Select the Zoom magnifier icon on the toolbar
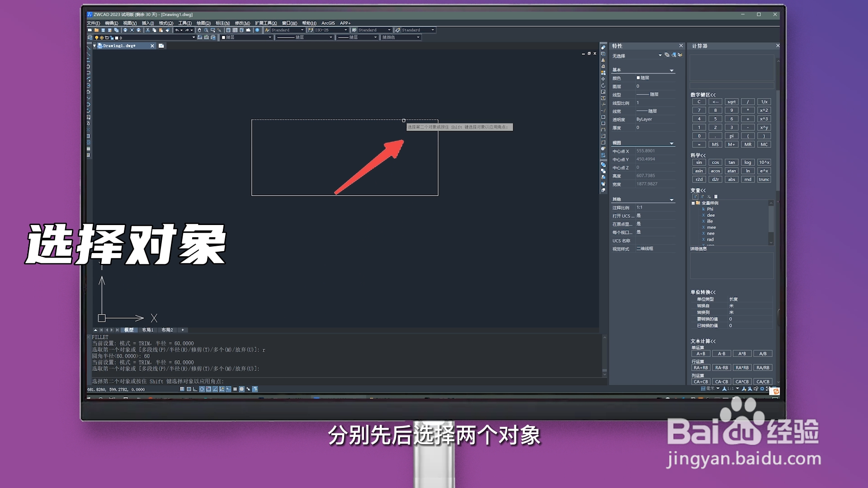Screen dimensions: 868x488 point(206,30)
